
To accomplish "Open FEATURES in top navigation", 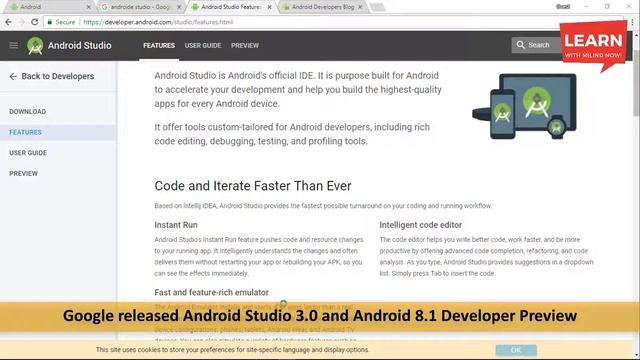I will [x=159, y=45].
